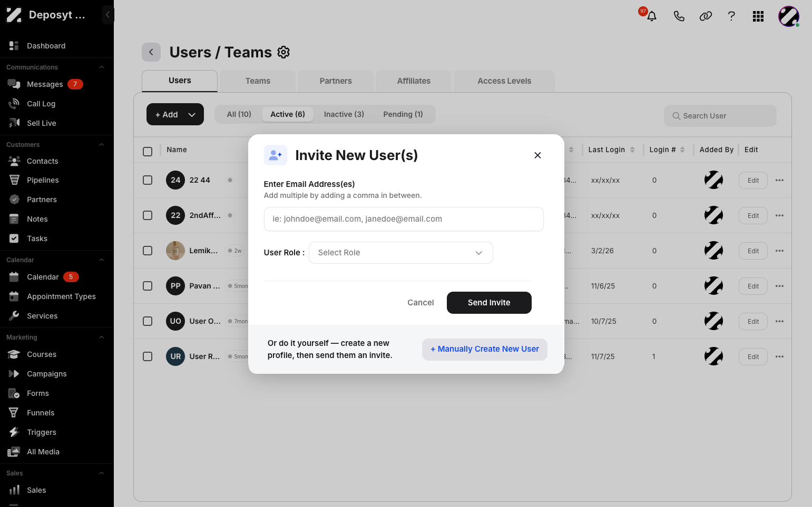Collapse the sidebar with chevron

click(107, 15)
